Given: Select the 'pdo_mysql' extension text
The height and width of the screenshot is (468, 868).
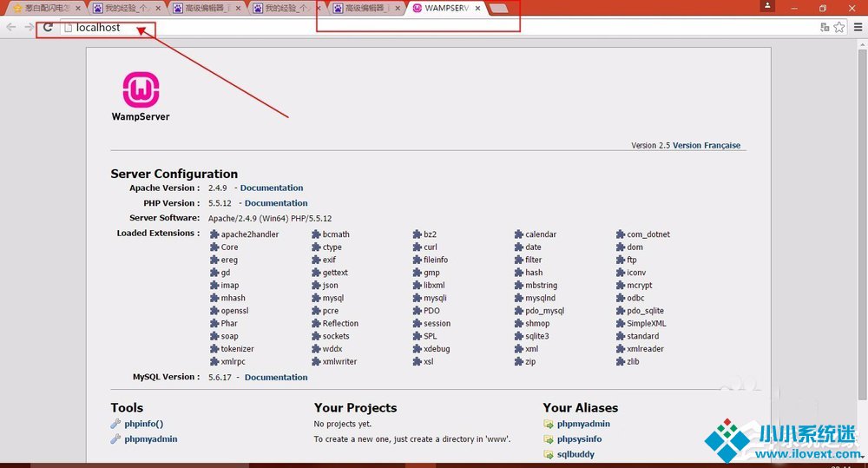Looking at the screenshot, I should click(544, 311).
